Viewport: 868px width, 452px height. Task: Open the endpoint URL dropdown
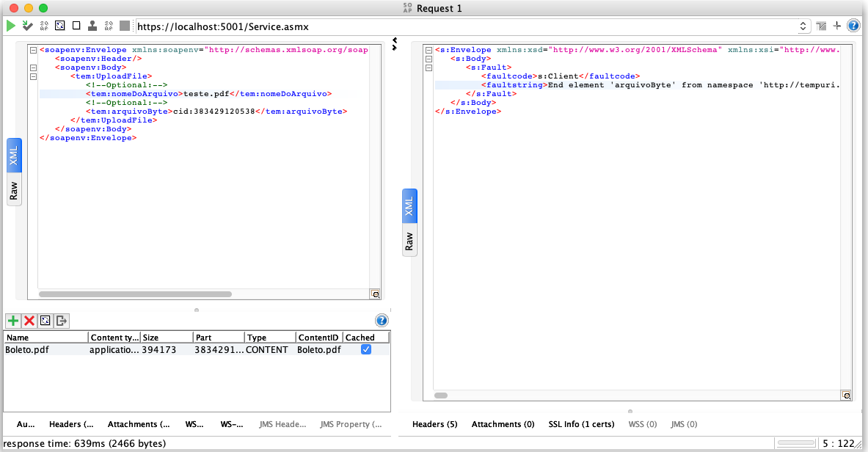click(x=803, y=26)
